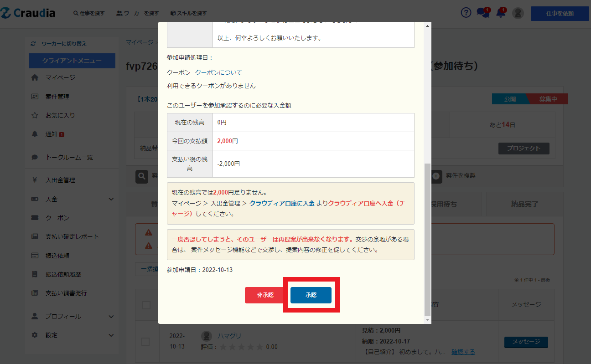591x364 pixels.
Task: Click the help question mark icon
Action: (466, 13)
